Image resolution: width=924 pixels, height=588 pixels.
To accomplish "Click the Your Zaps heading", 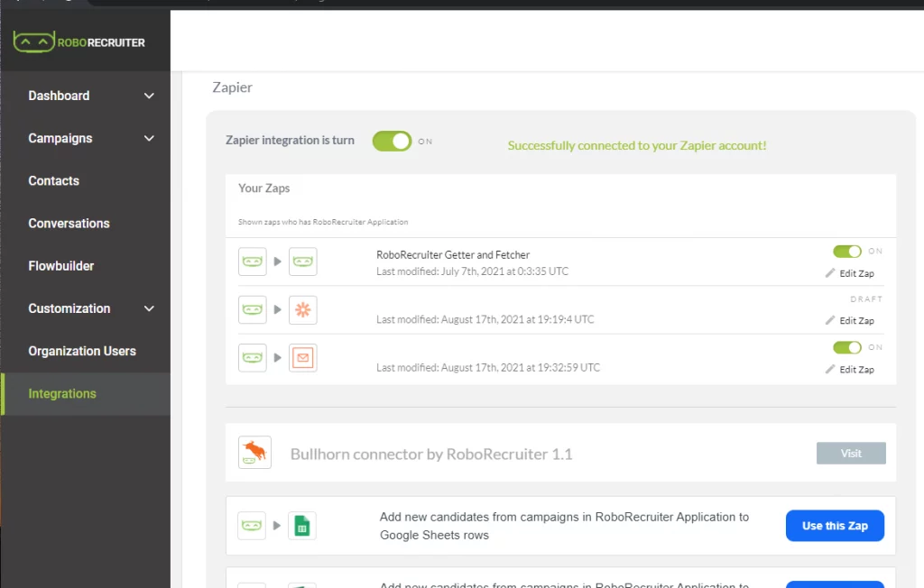I will [x=264, y=188].
